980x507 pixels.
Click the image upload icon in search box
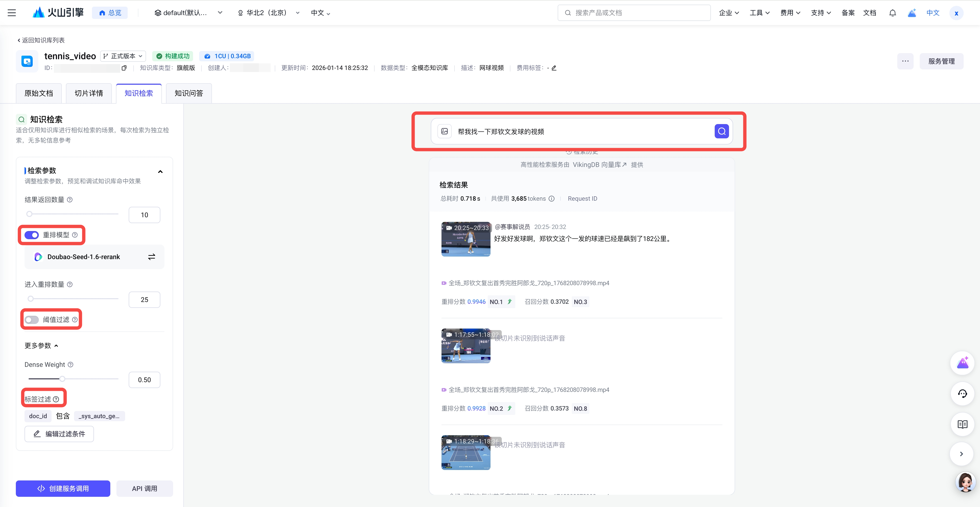point(444,131)
